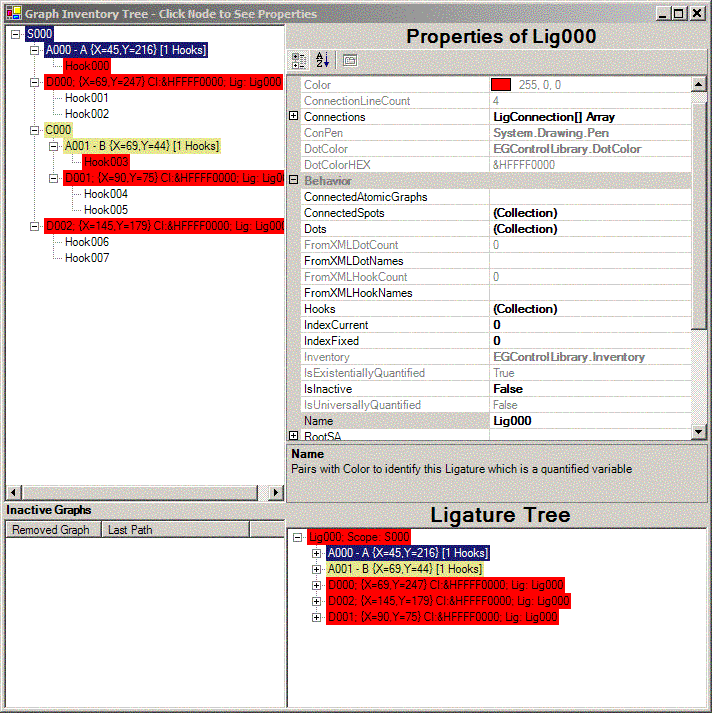Click inventory tree horizontal scroll right arrow

[x=277, y=492]
